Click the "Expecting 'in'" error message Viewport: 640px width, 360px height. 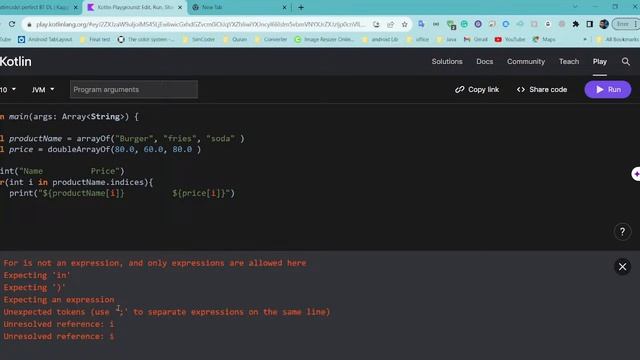pos(37,275)
